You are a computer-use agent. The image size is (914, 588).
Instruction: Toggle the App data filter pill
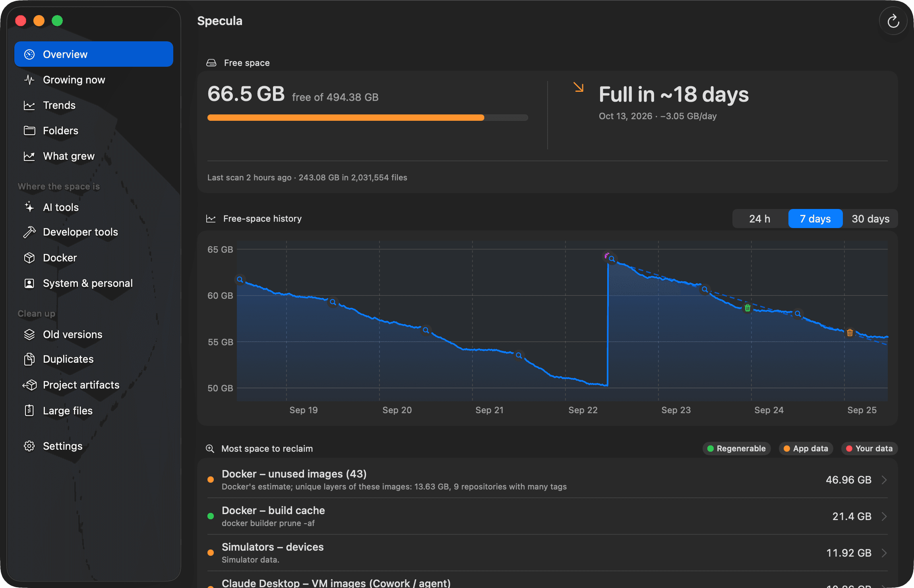click(x=806, y=449)
